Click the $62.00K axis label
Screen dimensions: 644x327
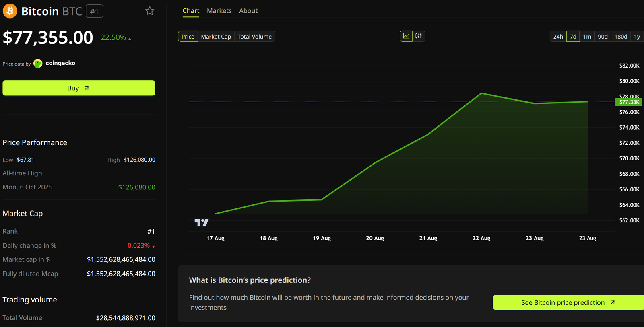click(630, 220)
